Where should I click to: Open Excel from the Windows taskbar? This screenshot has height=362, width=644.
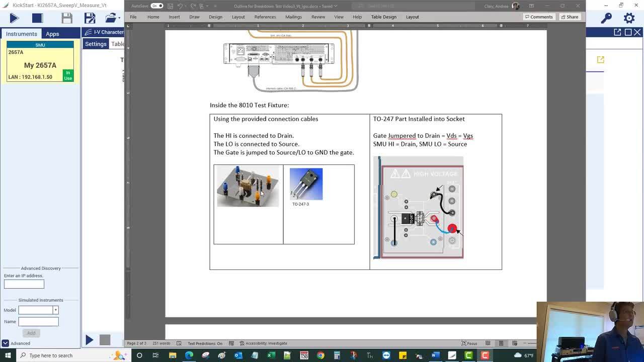pos(271,355)
